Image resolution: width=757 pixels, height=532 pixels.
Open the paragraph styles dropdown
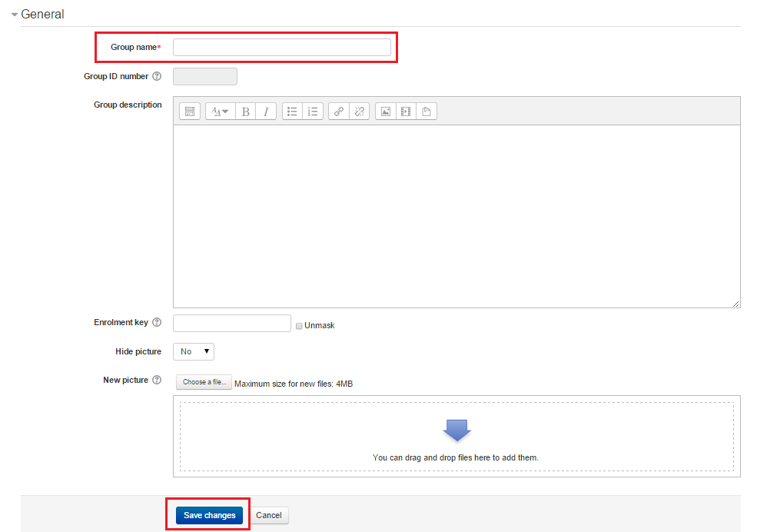[x=220, y=111]
